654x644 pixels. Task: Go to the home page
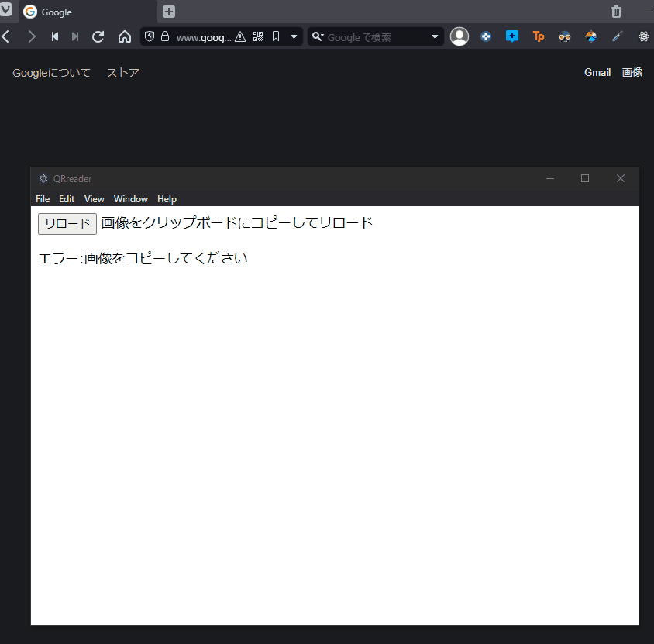pyautogui.click(x=124, y=36)
